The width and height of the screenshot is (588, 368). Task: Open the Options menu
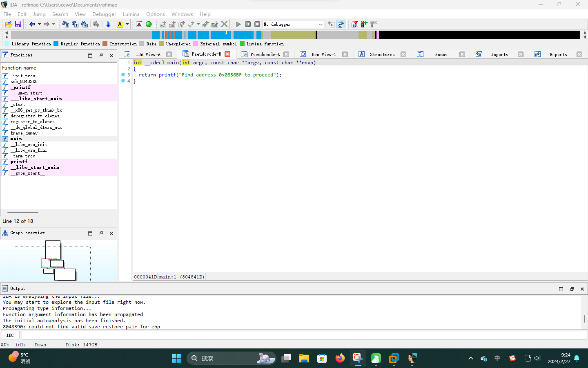pyautogui.click(x=156, y=14)
